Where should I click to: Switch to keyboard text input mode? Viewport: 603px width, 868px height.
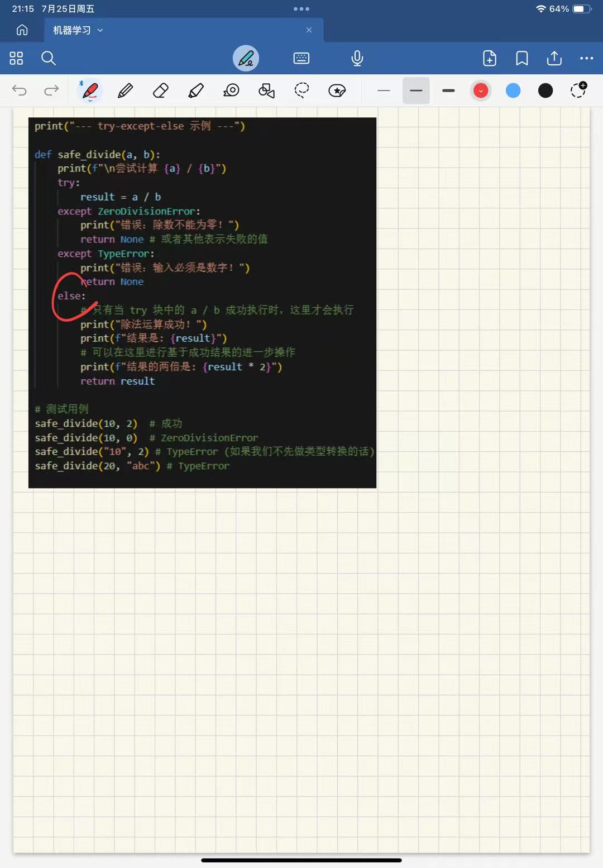tap(301, 58)
